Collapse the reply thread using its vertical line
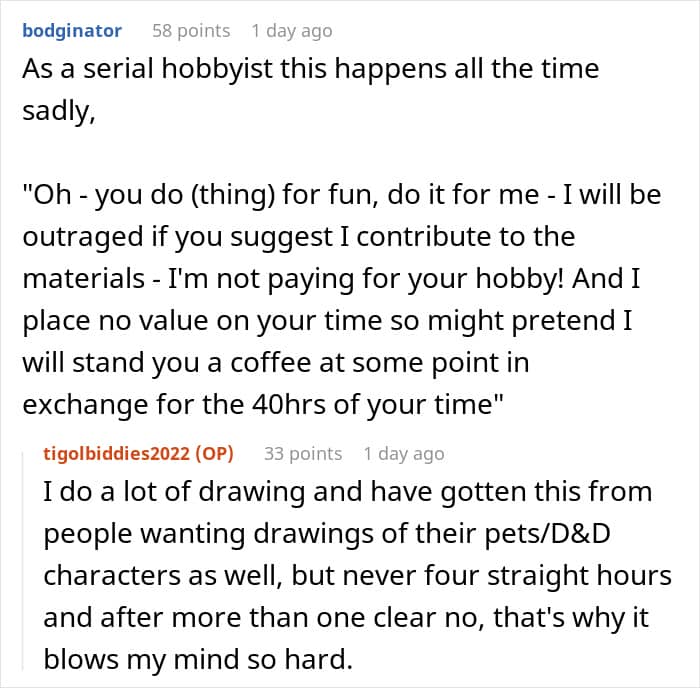 tap(23, 560)
